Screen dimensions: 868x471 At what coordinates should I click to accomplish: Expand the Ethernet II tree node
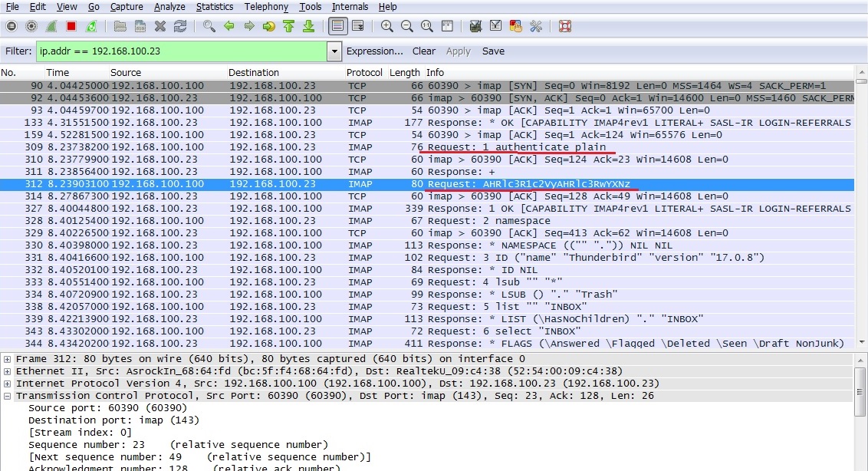point(7,371)
